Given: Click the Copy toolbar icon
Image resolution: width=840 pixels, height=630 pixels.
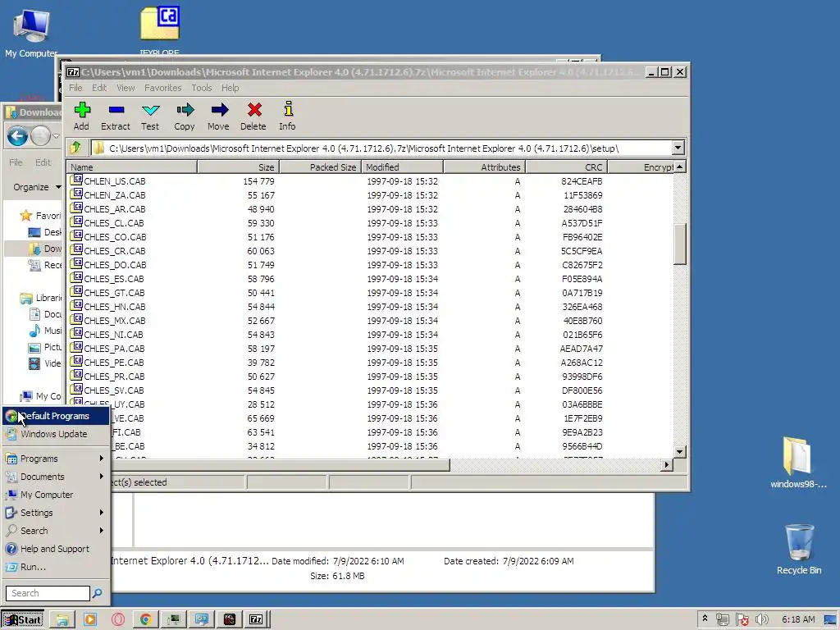Looking at the screenshot, I should [185, 116].
